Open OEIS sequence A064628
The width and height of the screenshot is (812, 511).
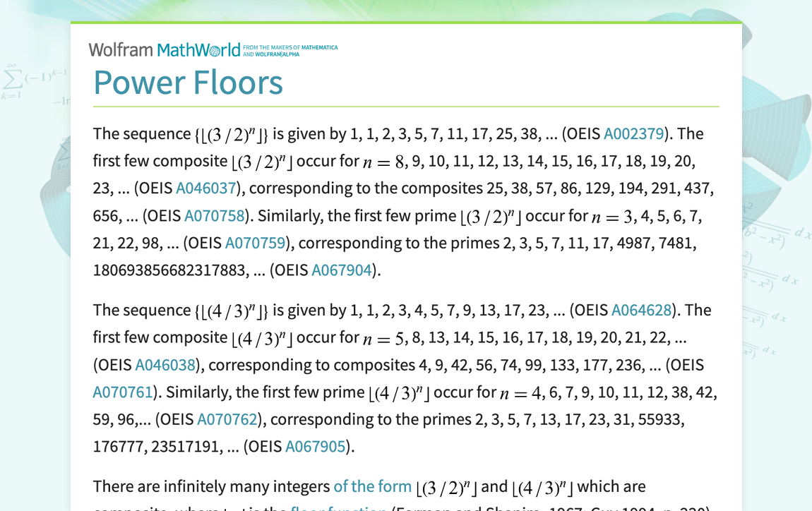(x=641, y=310)
